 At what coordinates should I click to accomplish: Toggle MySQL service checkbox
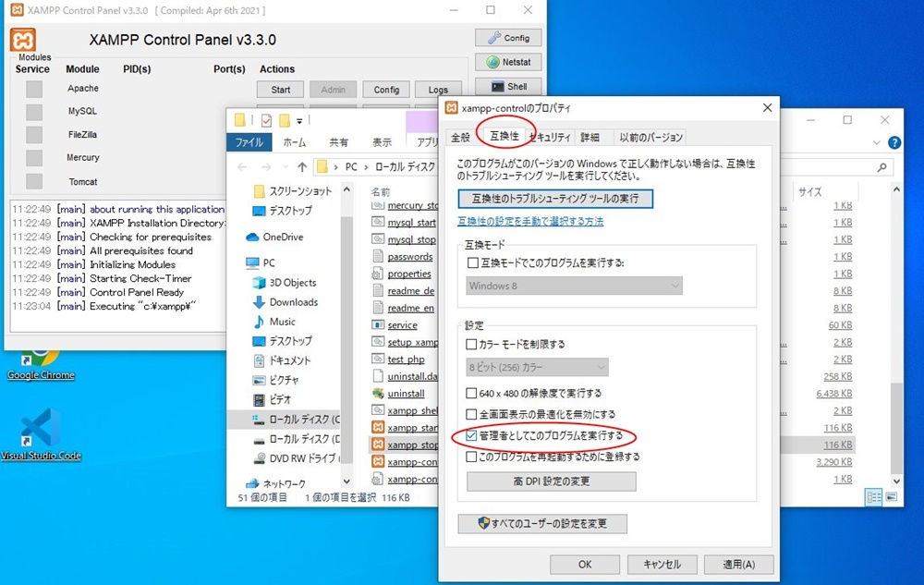pos(34,112)
